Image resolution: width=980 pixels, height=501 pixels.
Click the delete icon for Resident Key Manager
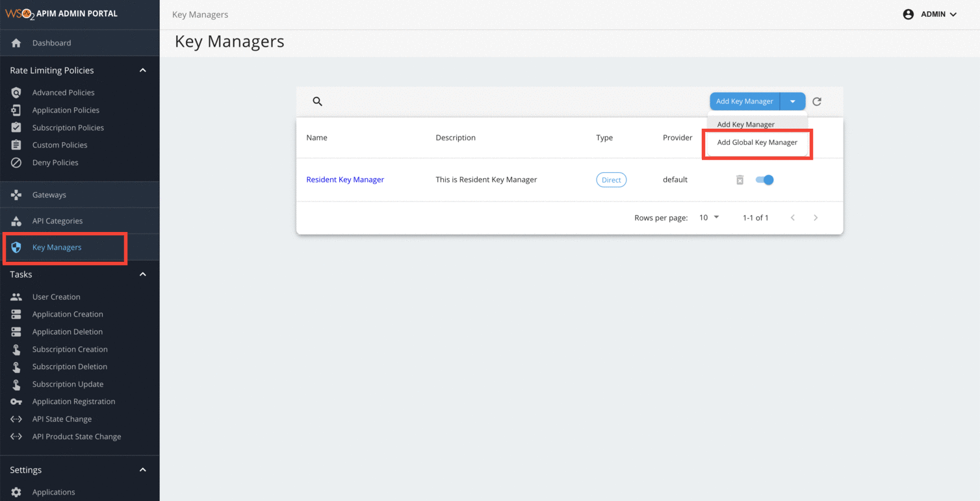(x=740, y=179)
